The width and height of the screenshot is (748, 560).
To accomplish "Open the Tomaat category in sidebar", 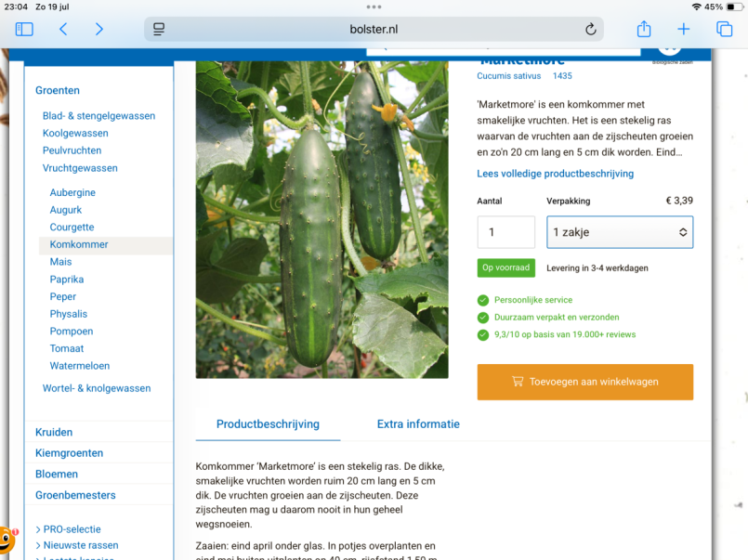I will click(x=67, y=348).
